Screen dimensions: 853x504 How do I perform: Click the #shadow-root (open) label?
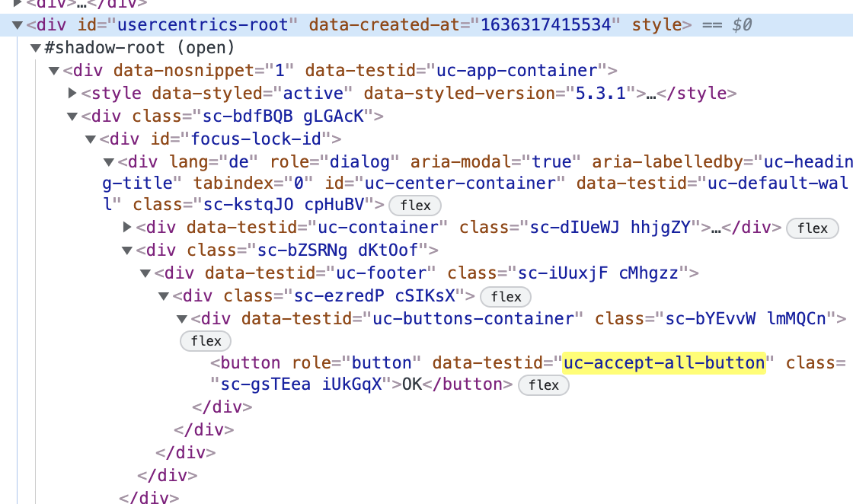(x=139, y=48)
